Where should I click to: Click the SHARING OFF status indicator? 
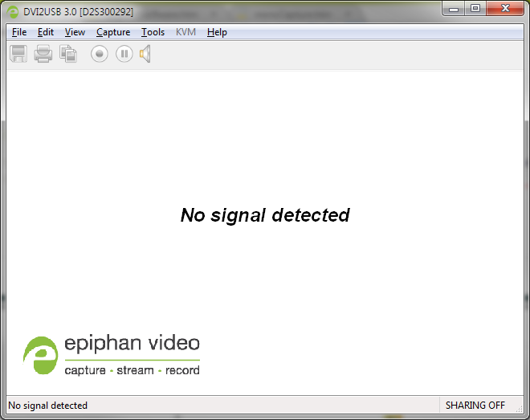click(475, 406)
